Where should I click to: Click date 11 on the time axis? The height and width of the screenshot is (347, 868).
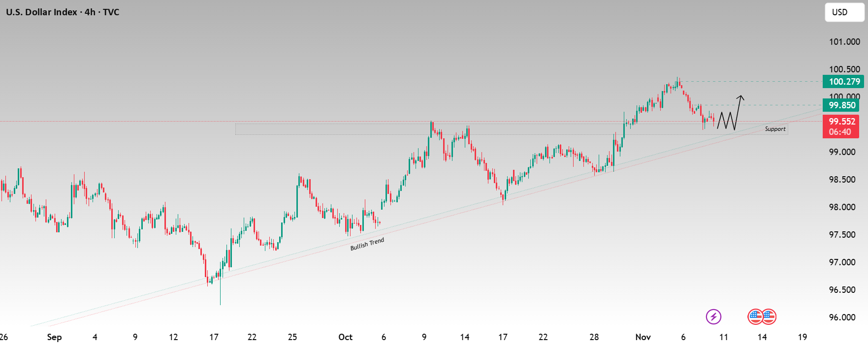point(723,337)
